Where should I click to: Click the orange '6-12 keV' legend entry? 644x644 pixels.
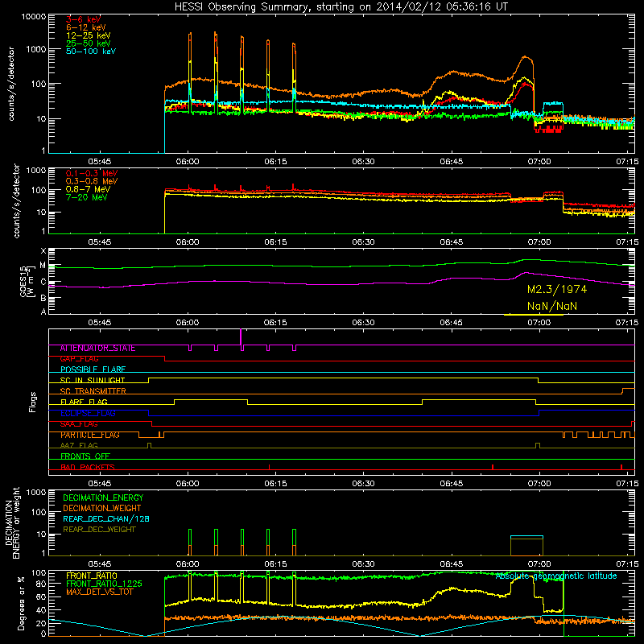coord(86,27)
